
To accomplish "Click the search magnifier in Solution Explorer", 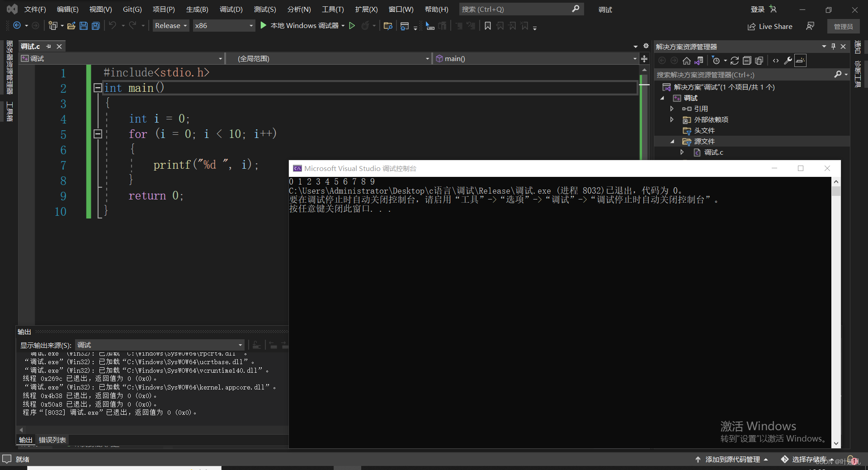I will click(x=838, y=75).
